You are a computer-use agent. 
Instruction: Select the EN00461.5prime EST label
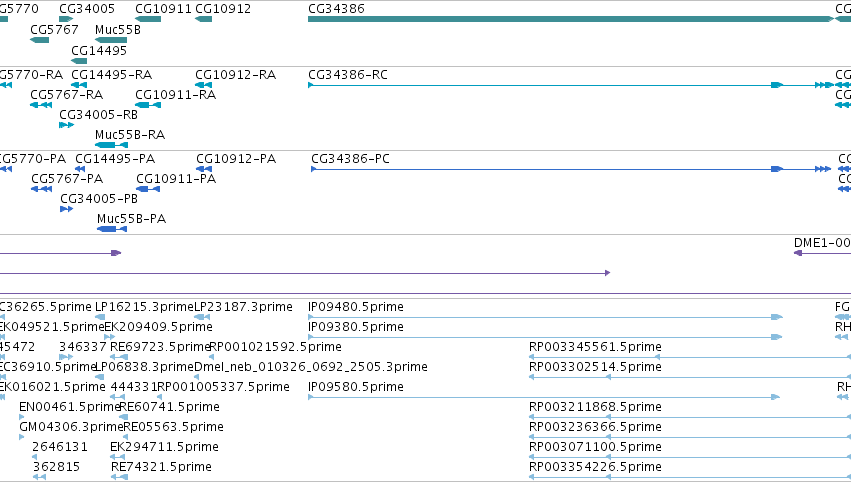click(69, 407)
